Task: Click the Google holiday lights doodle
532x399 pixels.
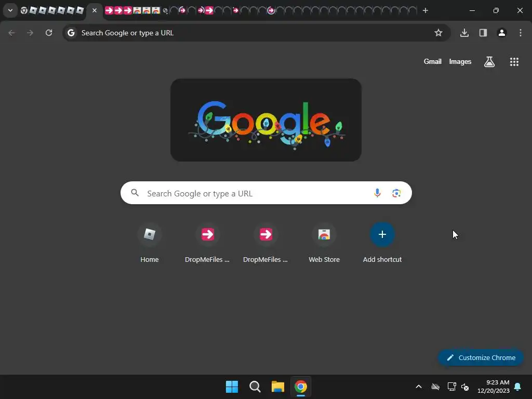Action: pyautogui.click(x=266, y=120)
